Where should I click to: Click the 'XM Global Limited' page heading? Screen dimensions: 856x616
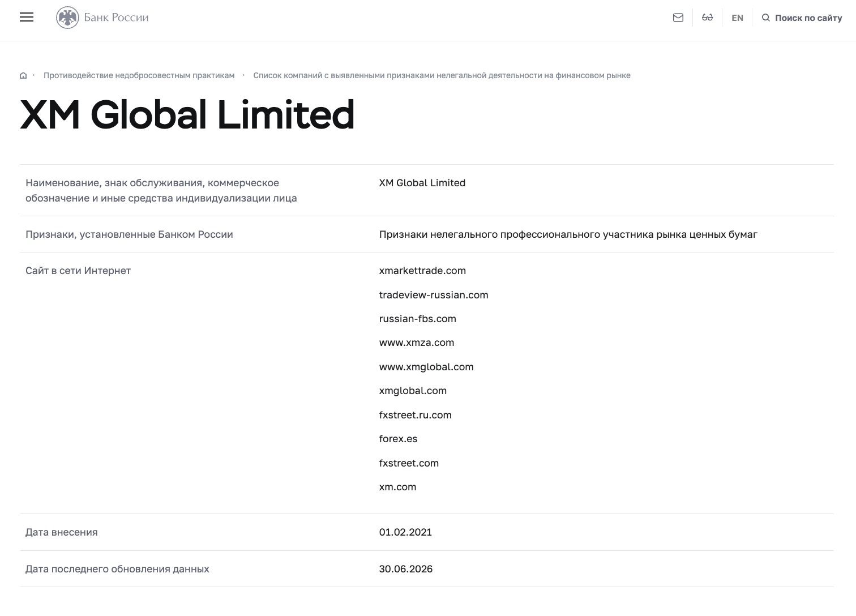[187, 114]
